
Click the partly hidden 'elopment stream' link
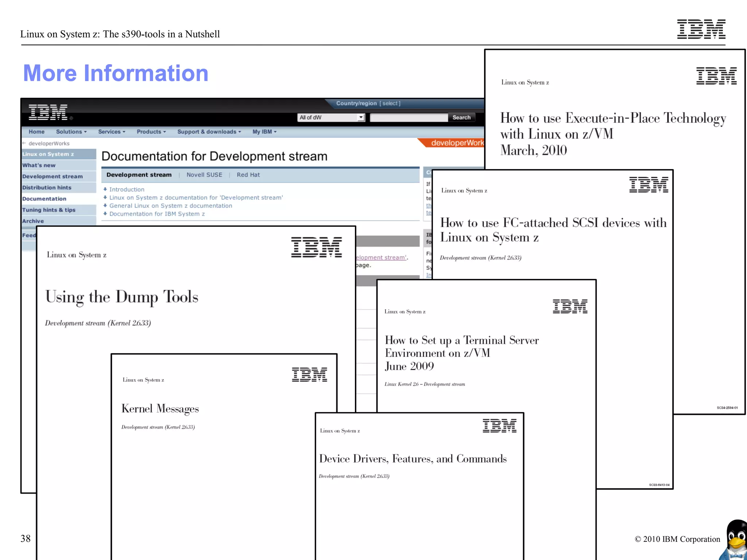(x=381, y=257)
